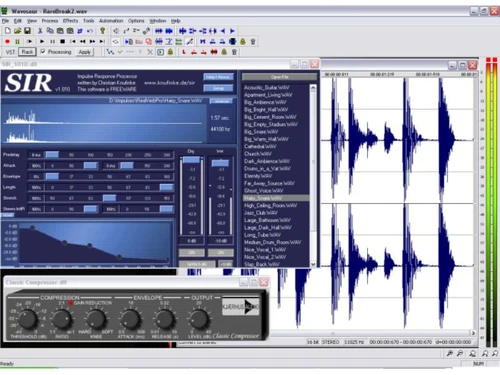Adjust the Dry level fader in SIR

(x=192, y=160)
